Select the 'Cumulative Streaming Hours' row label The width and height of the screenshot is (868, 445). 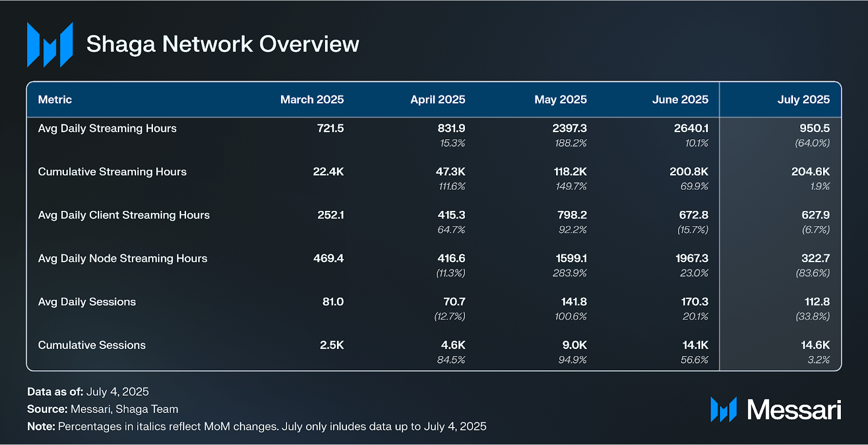tap(112, 172)
